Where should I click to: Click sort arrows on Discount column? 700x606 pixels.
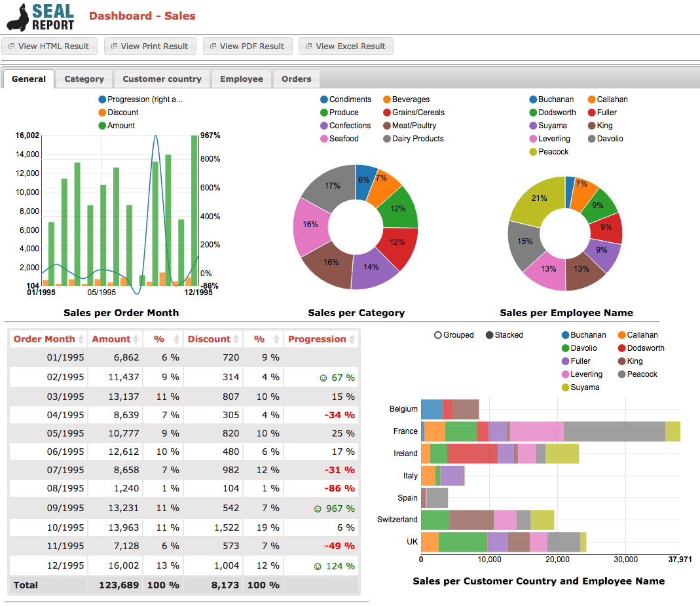coord(236,339)
